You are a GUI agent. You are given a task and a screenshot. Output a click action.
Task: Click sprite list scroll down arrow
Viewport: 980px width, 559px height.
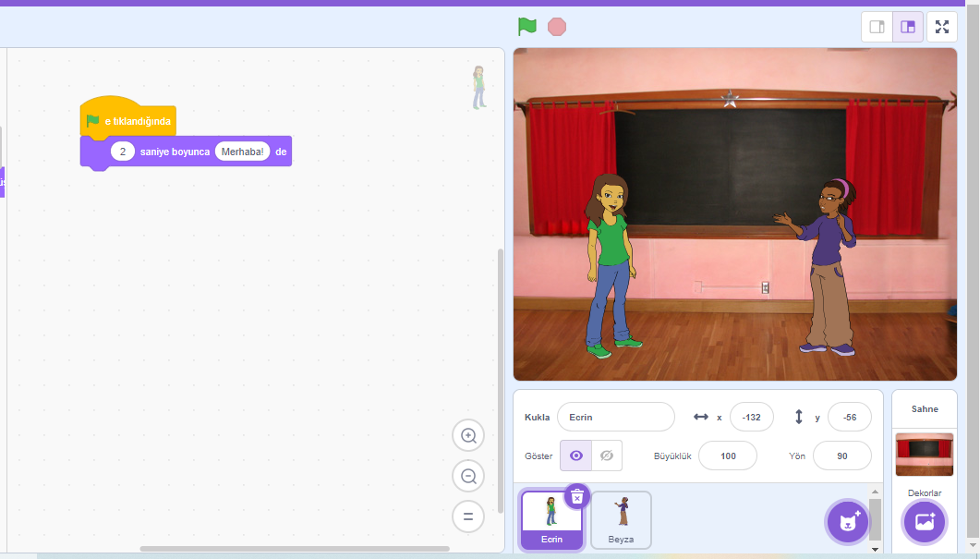pyautogui.click(x=875, y=549)
